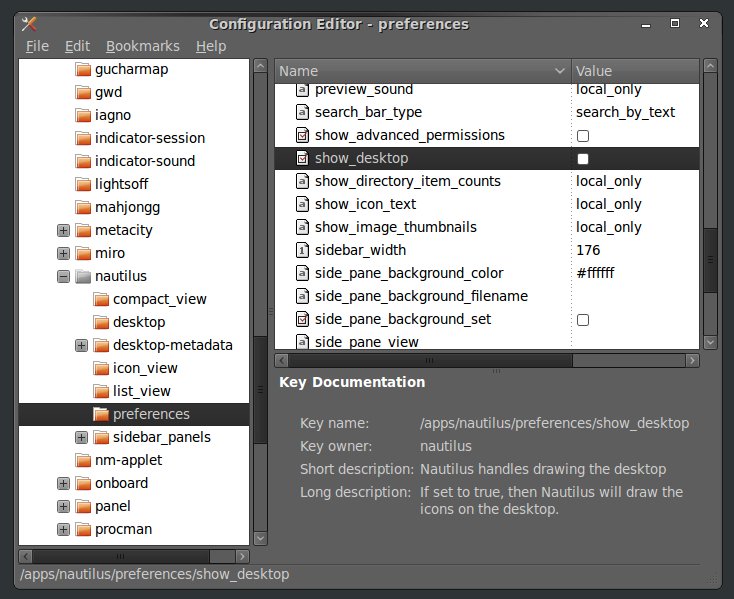Click the gucharmap folder icon
The image size is (734, 599).
pos(83,69)
